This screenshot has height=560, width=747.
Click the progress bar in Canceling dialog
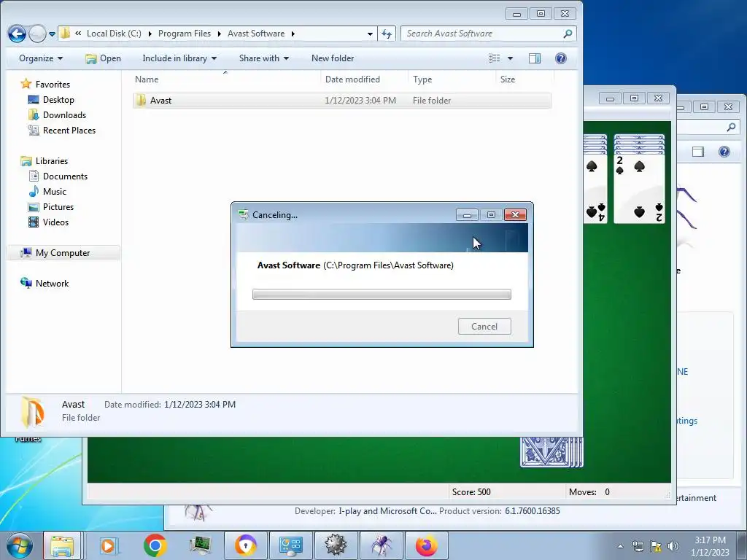point(382,295)
